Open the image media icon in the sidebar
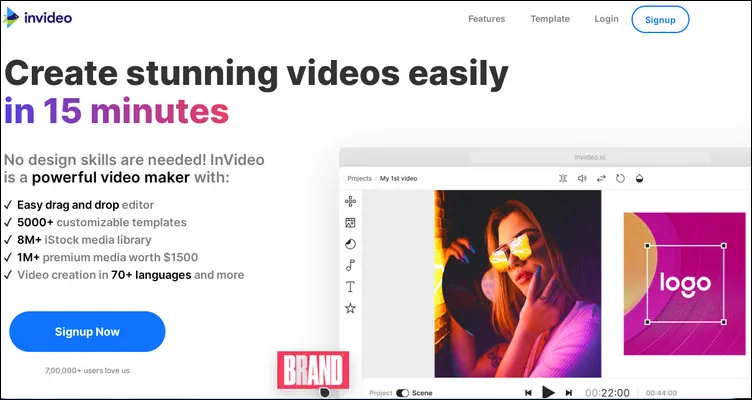This screenshot has width=752, height=400. click(351, 223)
